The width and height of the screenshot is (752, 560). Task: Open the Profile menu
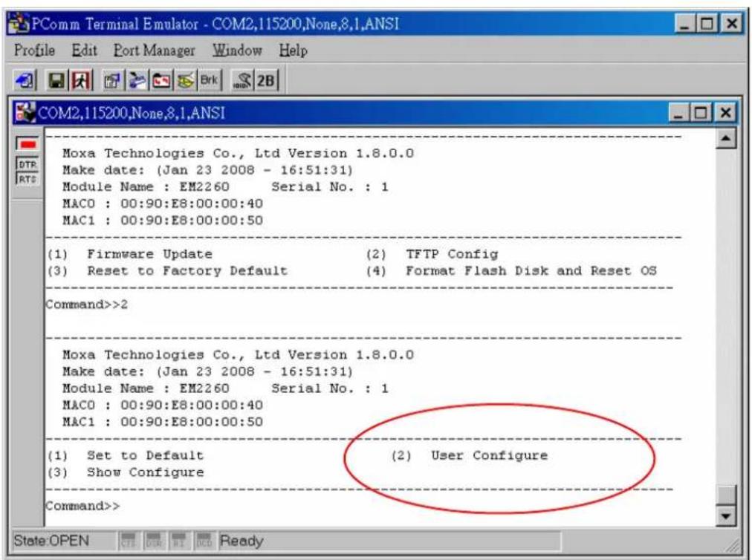[x=34, y=50]
